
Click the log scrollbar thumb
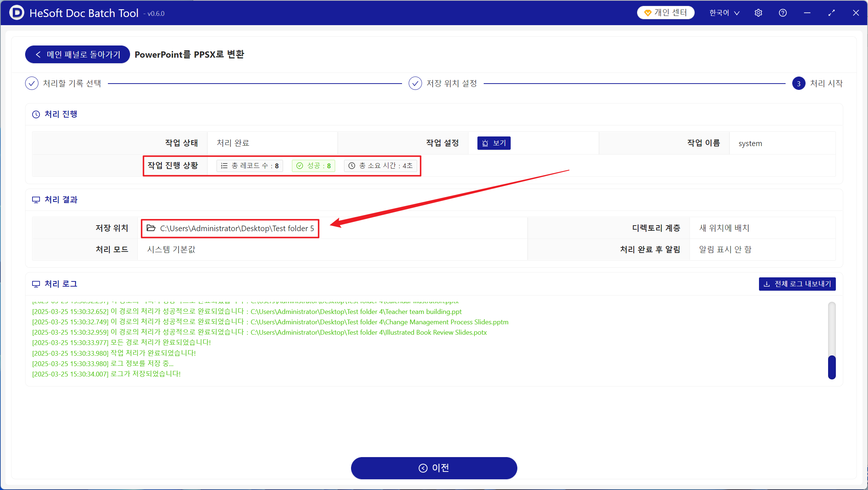pos(832,367)
